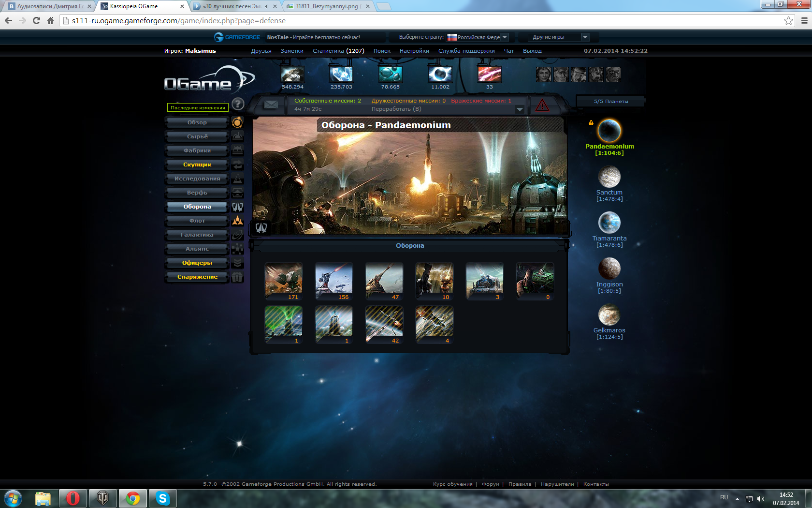This screenshot has height=508, width=812.
Task: Click the energy resource icon
Action: 440,74
